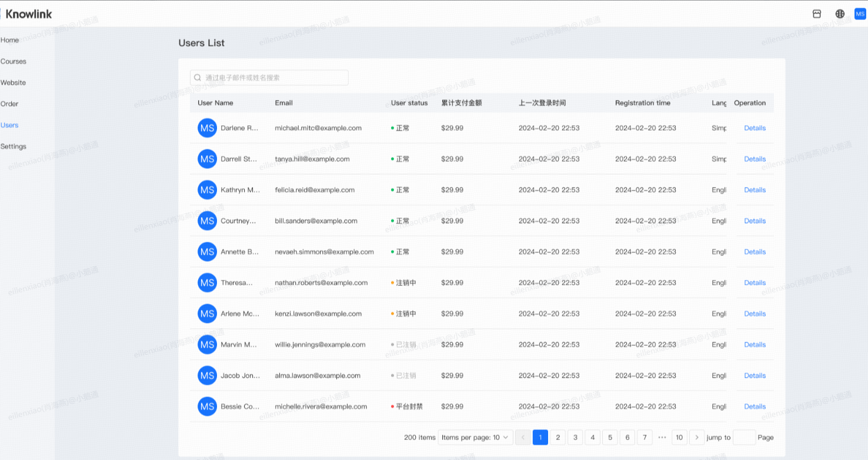
Task: Go to page 6
Action: tap(627, 437)
